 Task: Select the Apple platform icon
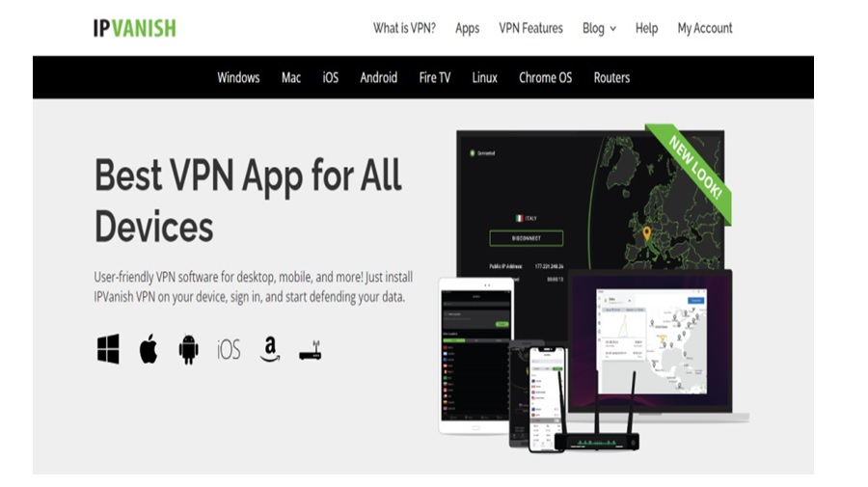(149, 349)
